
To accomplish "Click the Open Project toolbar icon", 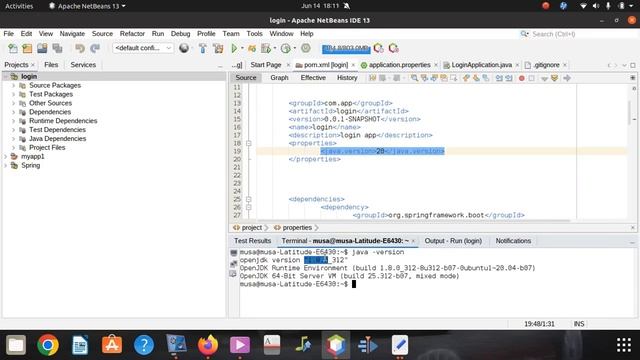I will pyautogui.click(x=42, y=49).
